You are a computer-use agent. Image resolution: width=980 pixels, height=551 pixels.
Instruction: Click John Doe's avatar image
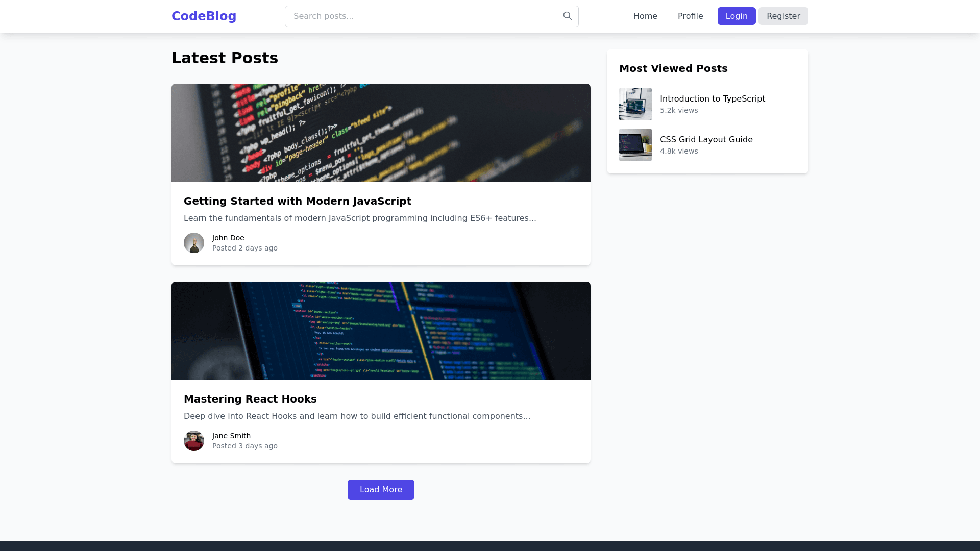tap(193, 243)
